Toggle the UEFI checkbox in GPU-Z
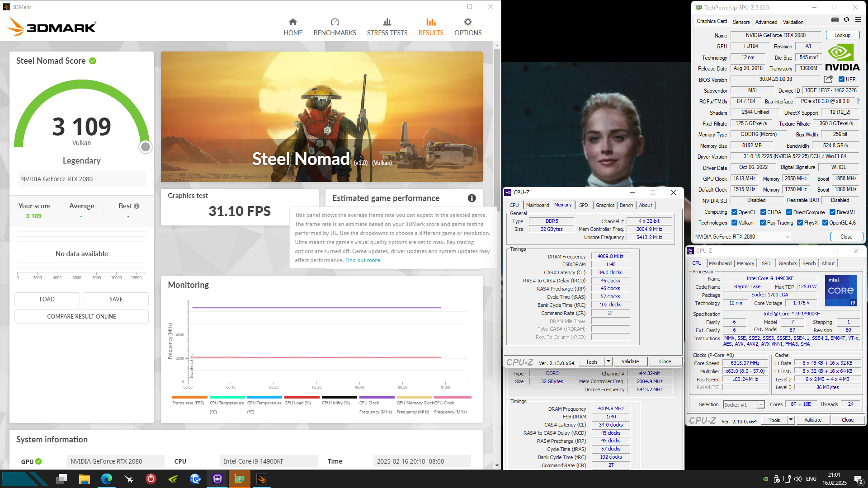 [x=841, y=80]
